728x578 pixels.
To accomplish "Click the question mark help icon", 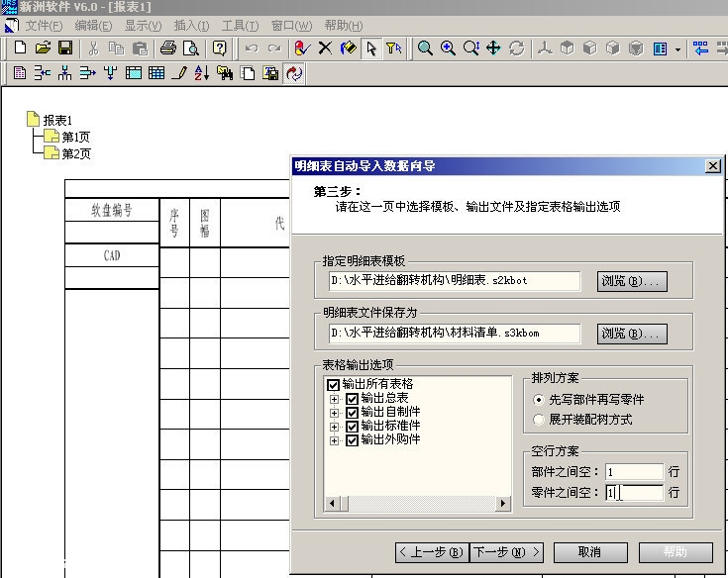I will pyautogui.click(x=219, y=48).
